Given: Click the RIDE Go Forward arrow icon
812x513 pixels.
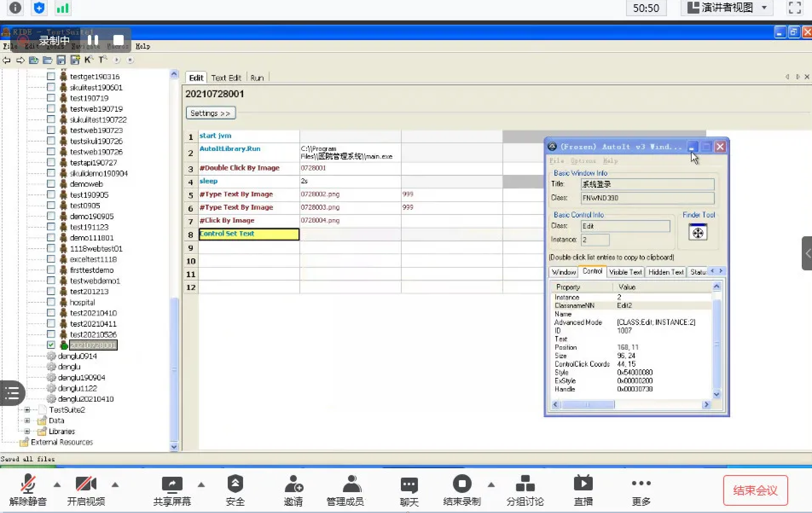Looking at the screenshot, I should tap(20, 60).
